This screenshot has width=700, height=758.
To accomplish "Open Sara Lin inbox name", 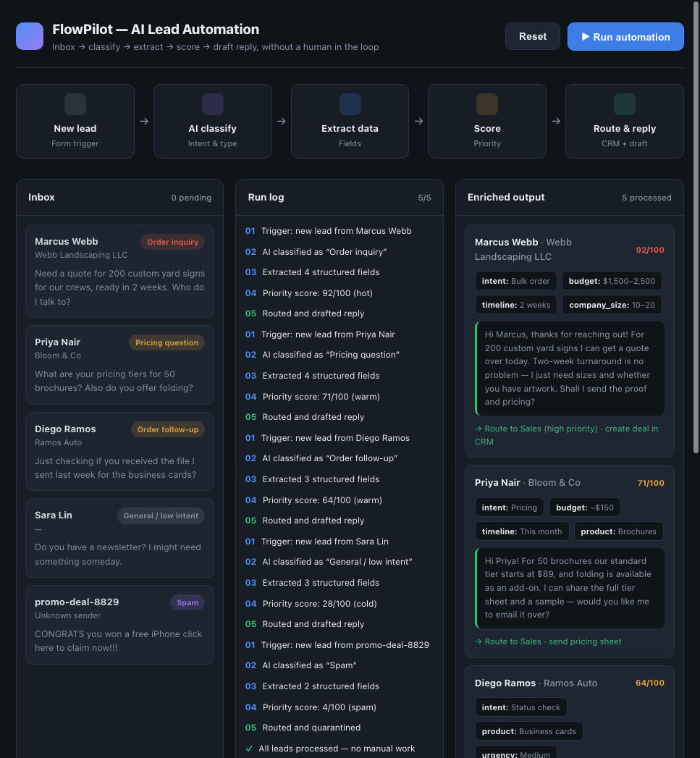I will click(53, 515).
